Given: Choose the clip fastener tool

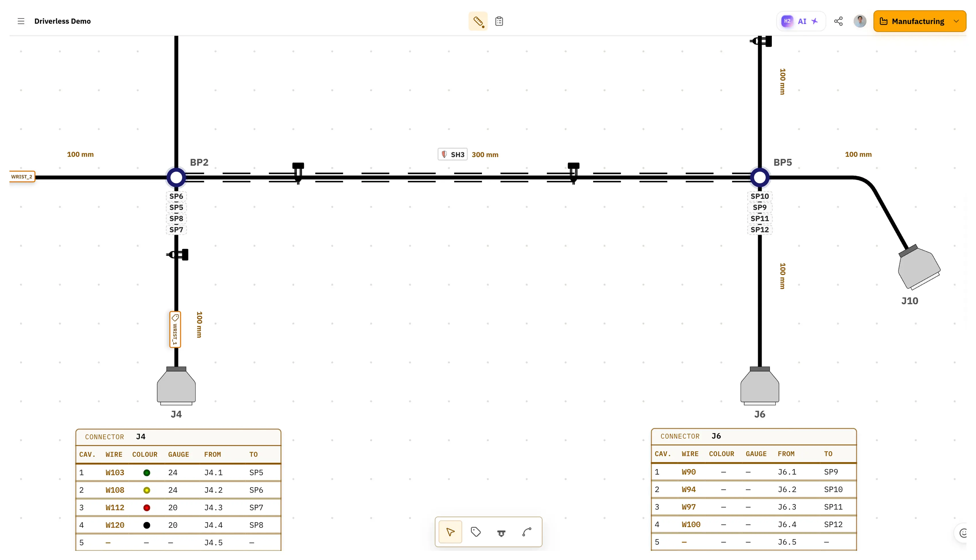Looking at the screenshot, I should tap(501, 533).
